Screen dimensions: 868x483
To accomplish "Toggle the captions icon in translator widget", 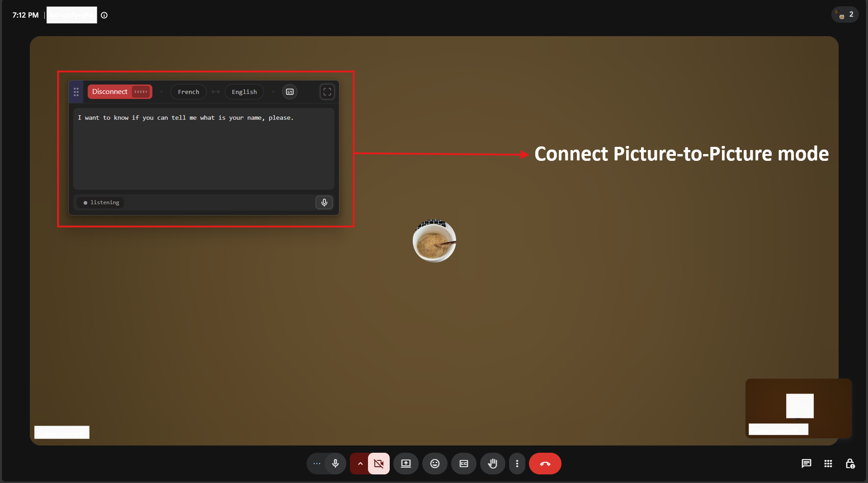I will click(290, 92).
